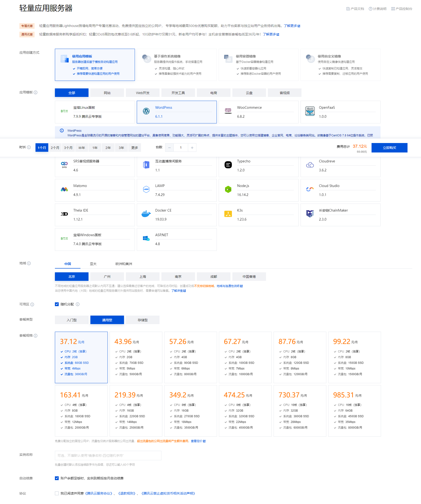
Task: Switch to the Web开发 template tab
Action: click(x=143, y=93)
